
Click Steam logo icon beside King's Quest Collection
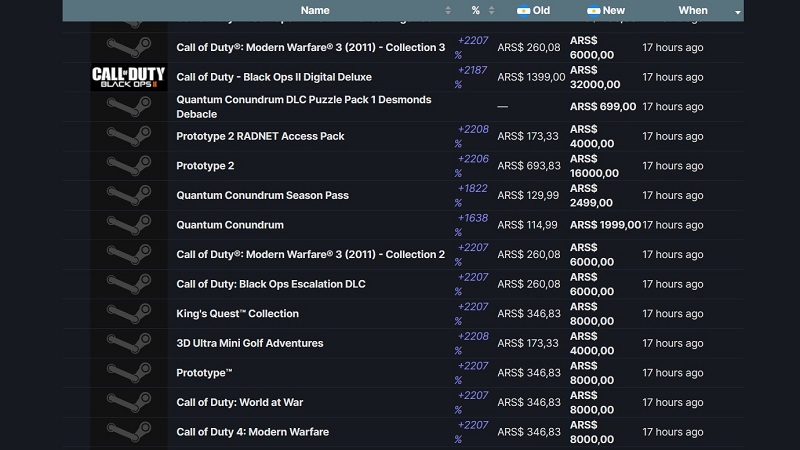click(x=128, y=314)
